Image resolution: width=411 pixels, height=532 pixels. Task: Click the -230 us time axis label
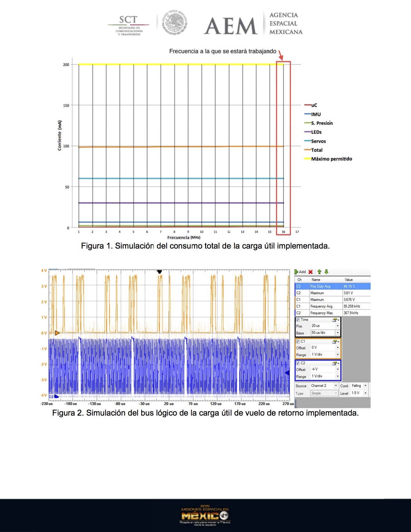click(x=46, y=404)
